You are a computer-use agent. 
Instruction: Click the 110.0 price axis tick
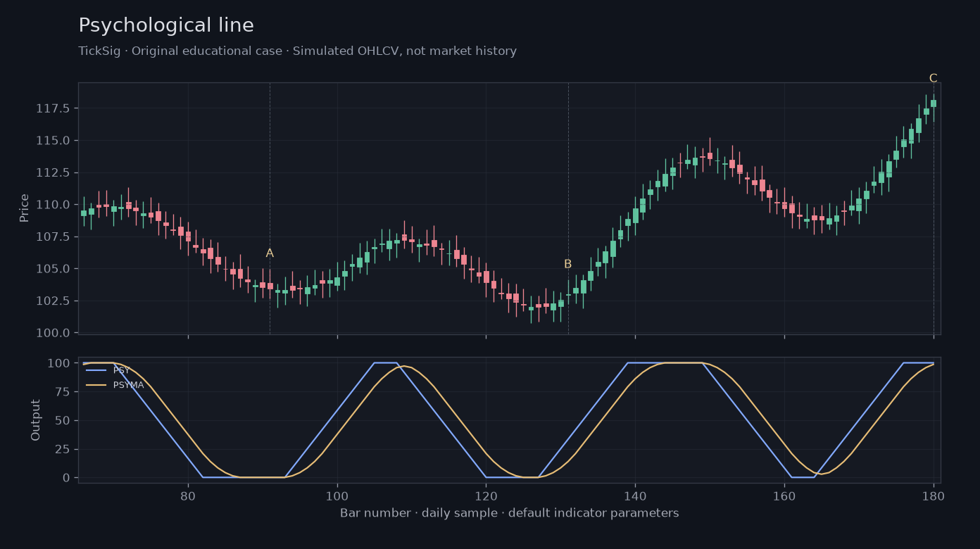[54, 205]
